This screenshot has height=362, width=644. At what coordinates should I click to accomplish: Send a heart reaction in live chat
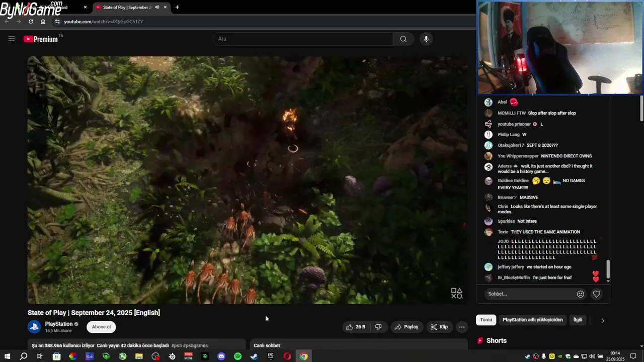pos(596,294)
